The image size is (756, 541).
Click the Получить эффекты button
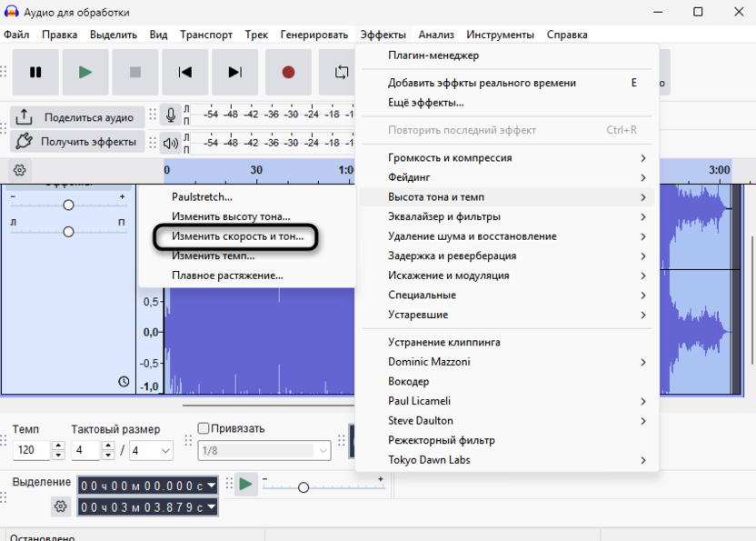click(x=76, y=142)
